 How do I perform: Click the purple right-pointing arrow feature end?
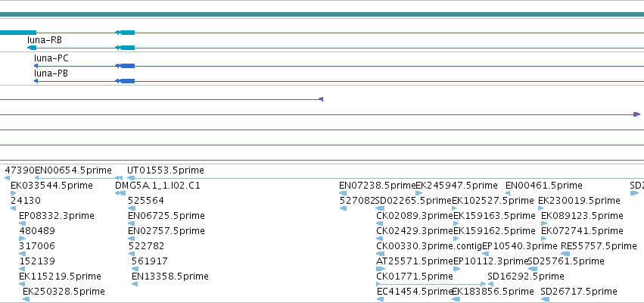[636, 114]
